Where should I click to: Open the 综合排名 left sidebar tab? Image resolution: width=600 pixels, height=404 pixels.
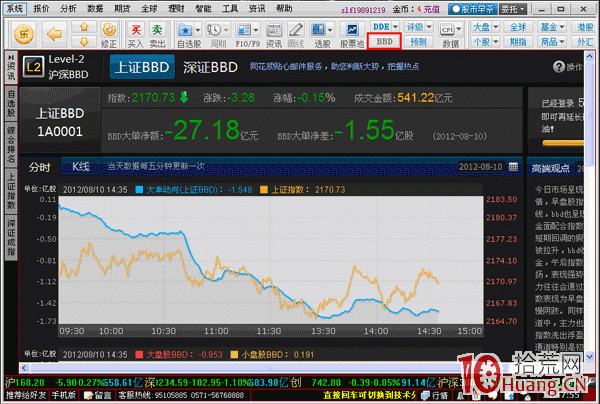[x=11, y=144]
